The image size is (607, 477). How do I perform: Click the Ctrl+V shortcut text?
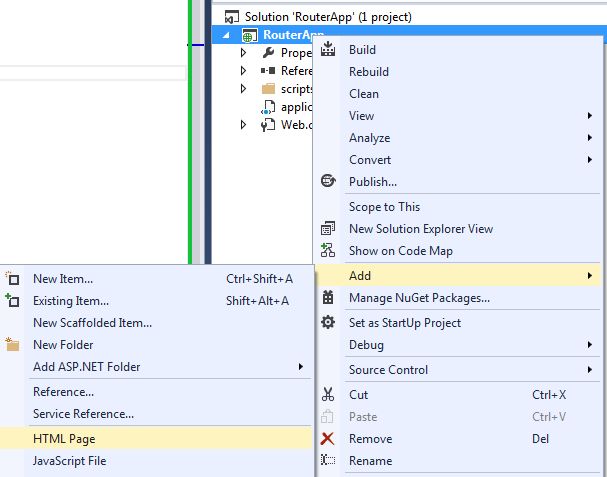[549, 417]
